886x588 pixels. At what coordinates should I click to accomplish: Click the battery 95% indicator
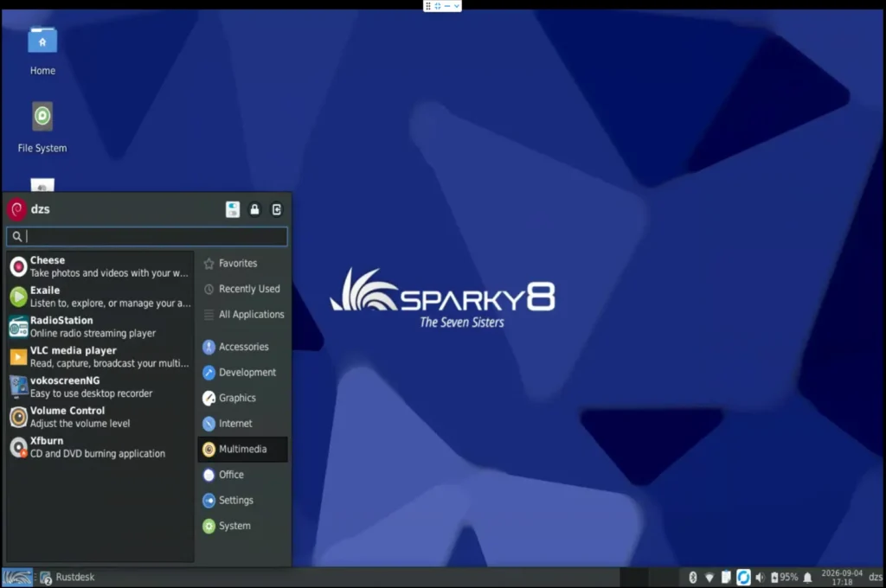(784, 578)
